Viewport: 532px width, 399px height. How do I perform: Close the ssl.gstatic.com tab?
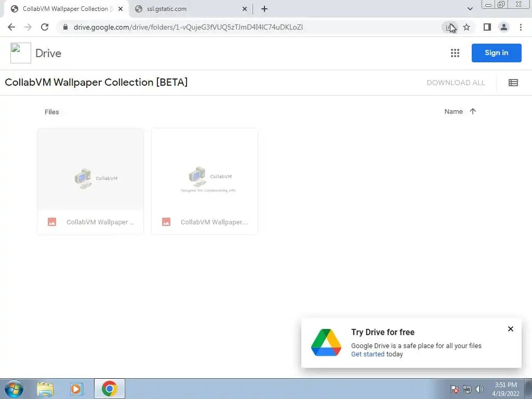(245, 9)
